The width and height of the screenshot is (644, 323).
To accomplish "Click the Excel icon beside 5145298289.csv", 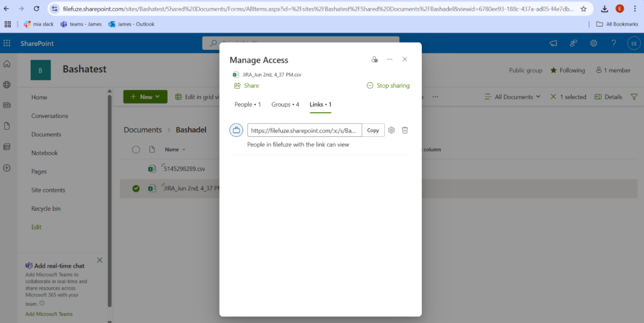I will (152, 168).
